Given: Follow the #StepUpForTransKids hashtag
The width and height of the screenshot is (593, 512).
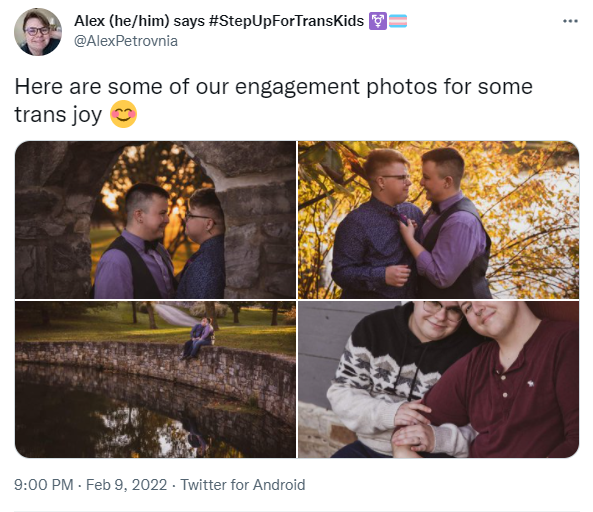Looking at the screenshot, I should click(286, 21).
